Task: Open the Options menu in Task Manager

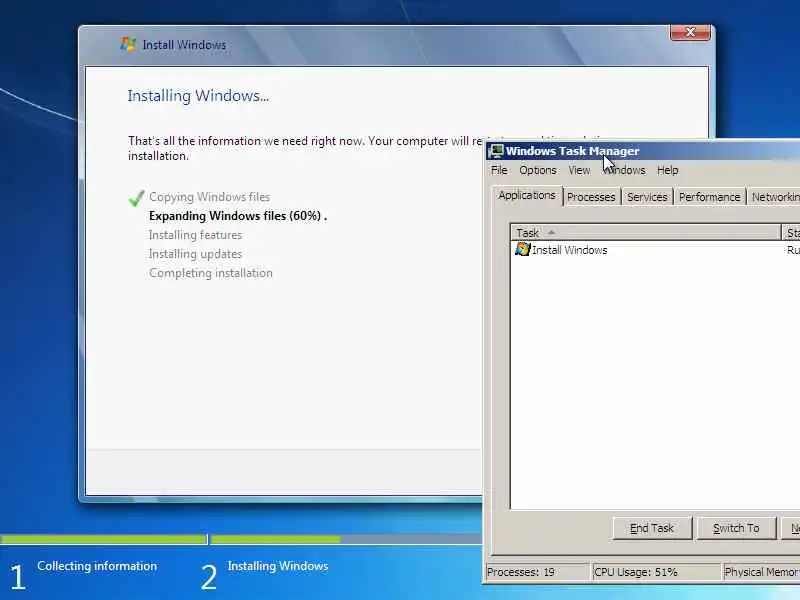Action: click(x=538, y=170)
